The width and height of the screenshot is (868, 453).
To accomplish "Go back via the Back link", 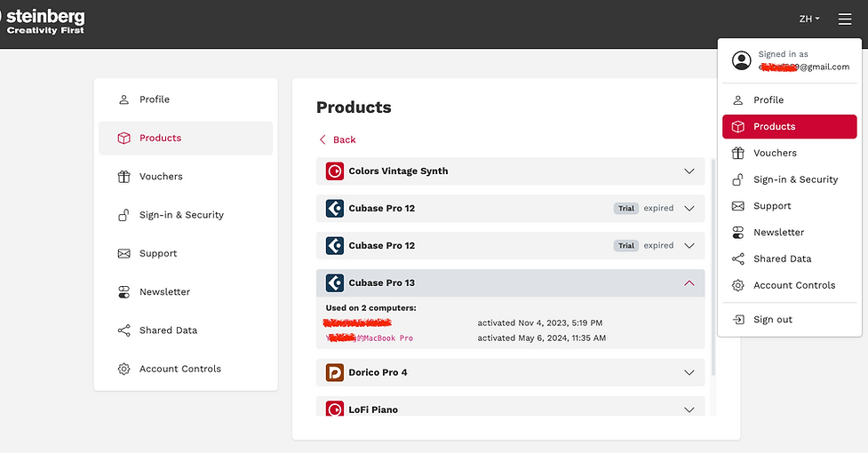I will point(337,140).
